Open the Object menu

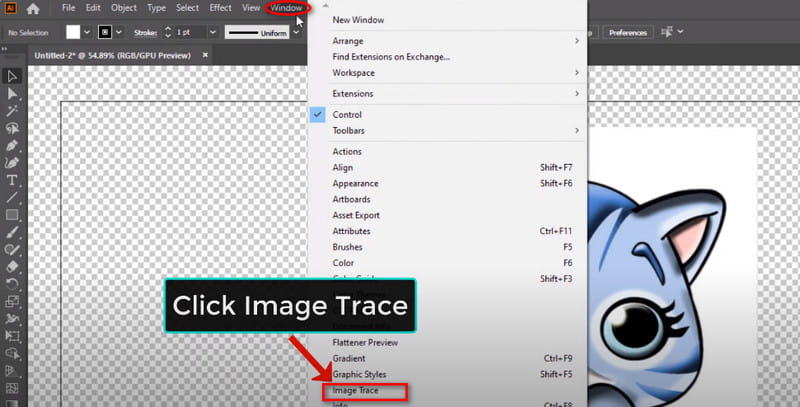click(x=124, y=8)
